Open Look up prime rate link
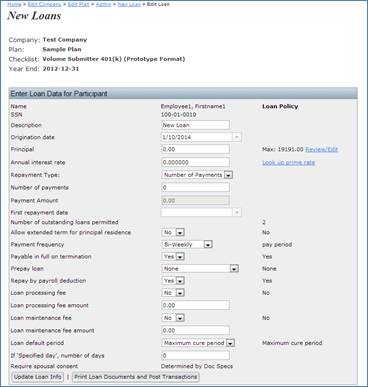The height and width of the screenshot is (387, 368). [288, 162]
